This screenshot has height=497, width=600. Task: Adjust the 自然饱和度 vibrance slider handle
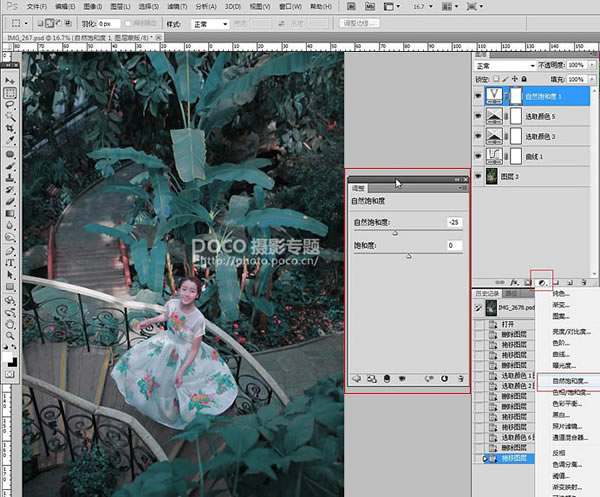tap(395, 233)
